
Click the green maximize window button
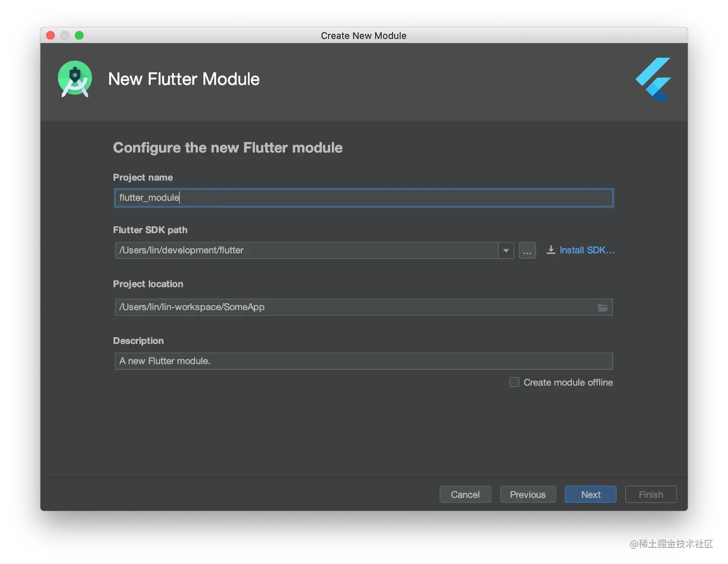(x=79, y=35)
